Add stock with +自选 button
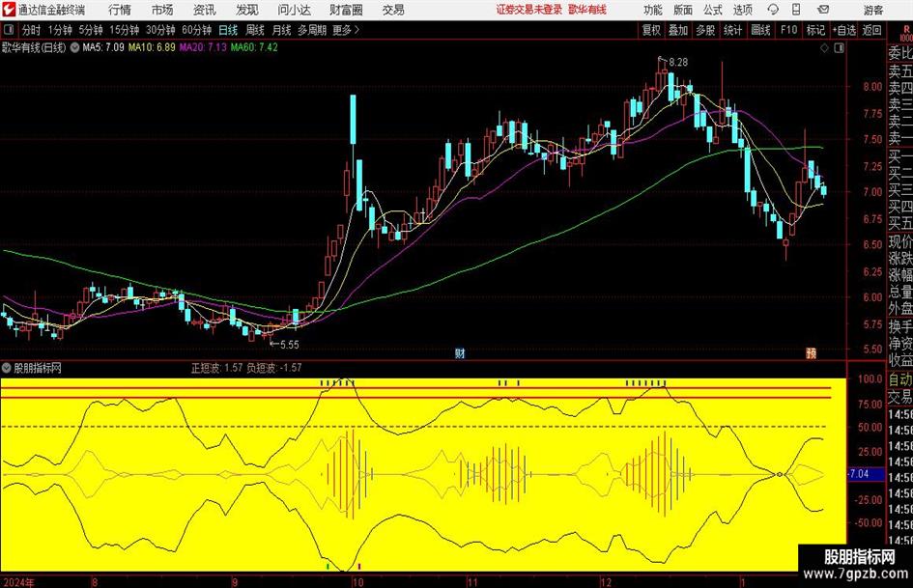 pyautogui.click(x=844, y=30)
